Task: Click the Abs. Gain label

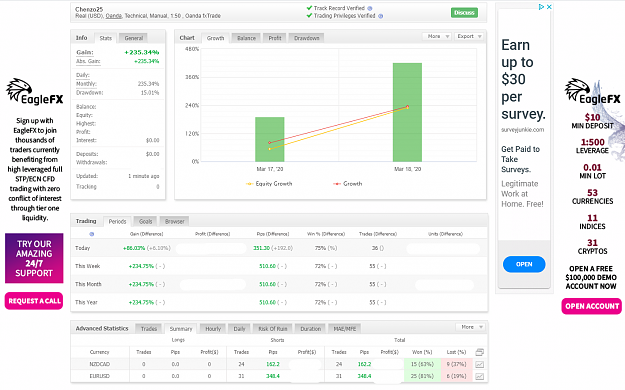Action: click(x=88, y=61)
